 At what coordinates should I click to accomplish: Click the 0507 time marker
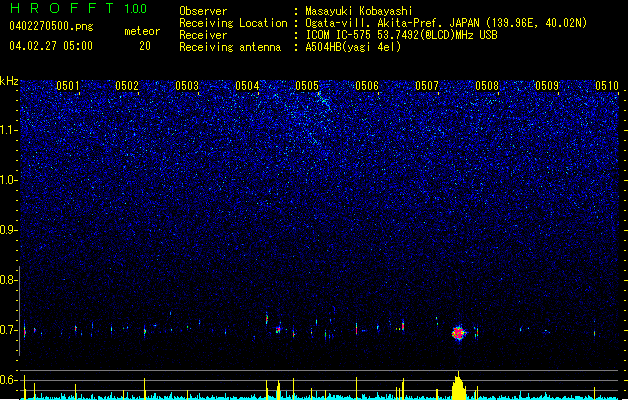click(427, 86)
